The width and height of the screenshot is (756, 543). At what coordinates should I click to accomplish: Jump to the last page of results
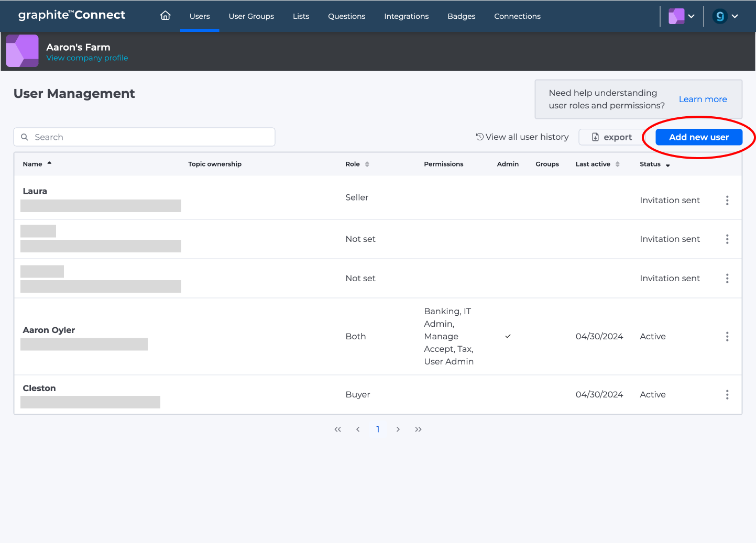pos(418,429)
